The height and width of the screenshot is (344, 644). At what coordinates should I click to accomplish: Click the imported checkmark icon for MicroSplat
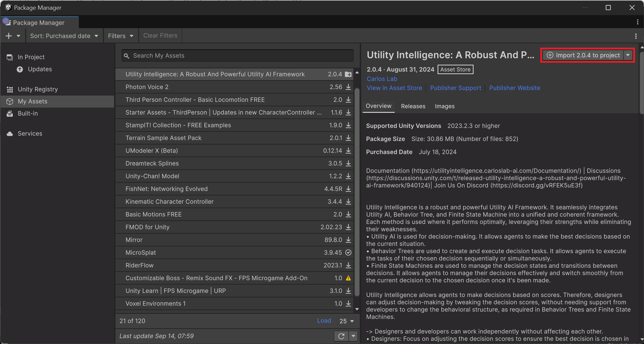(x=348, y=252)
